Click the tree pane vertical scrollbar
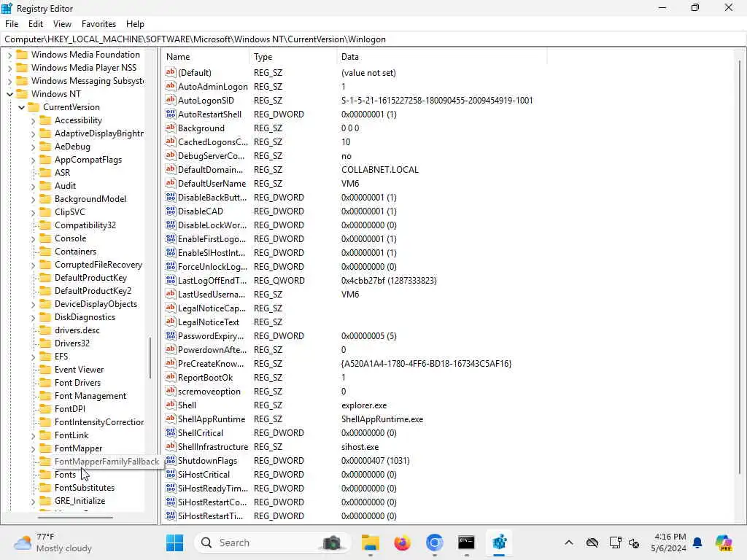 [x=150, y=357]
